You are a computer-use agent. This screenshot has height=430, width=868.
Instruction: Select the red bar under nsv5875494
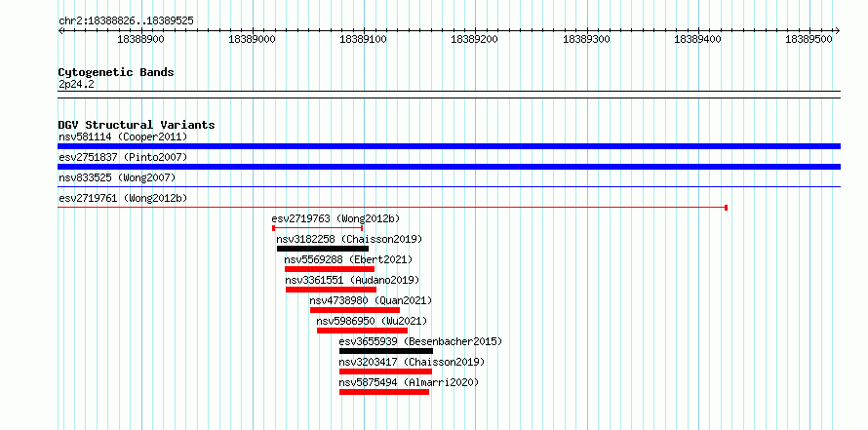tap(384, 392)
